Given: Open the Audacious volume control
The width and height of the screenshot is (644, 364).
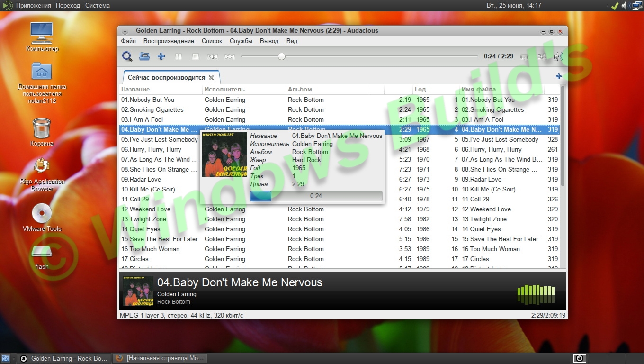Looking at the screenshot, I should coord(558,56).
